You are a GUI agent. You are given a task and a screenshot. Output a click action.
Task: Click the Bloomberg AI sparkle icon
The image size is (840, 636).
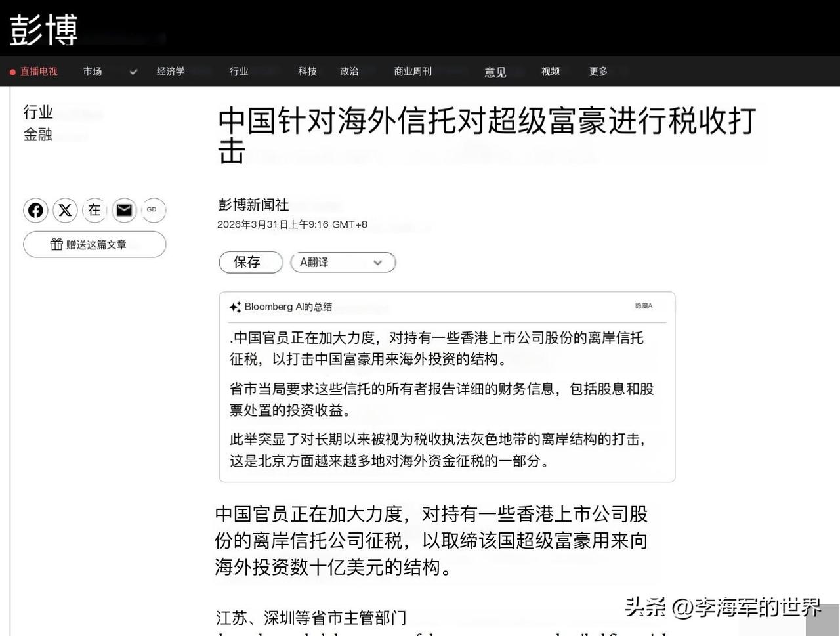(x=235, y=307)
